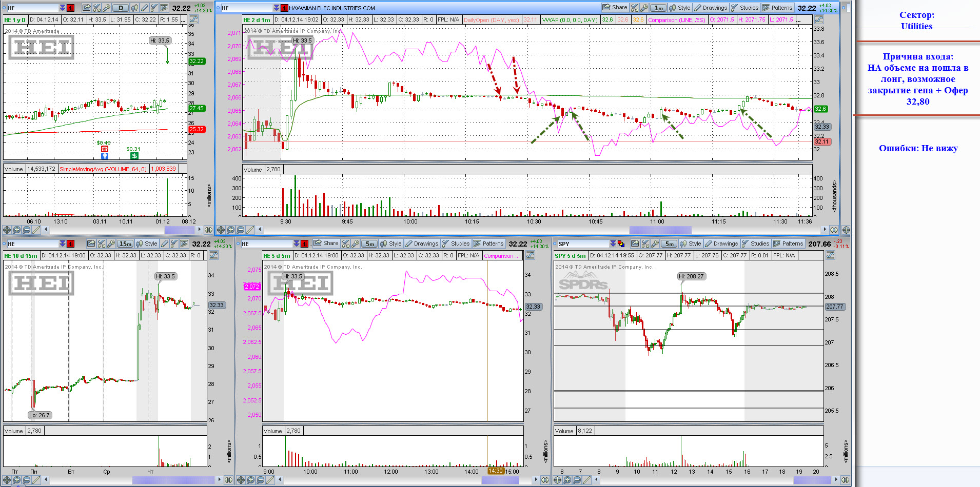Viewport: 980px width, 487px height.
Task: Open Drawings menu on 1m HE chart
Action: pos(711,8)
